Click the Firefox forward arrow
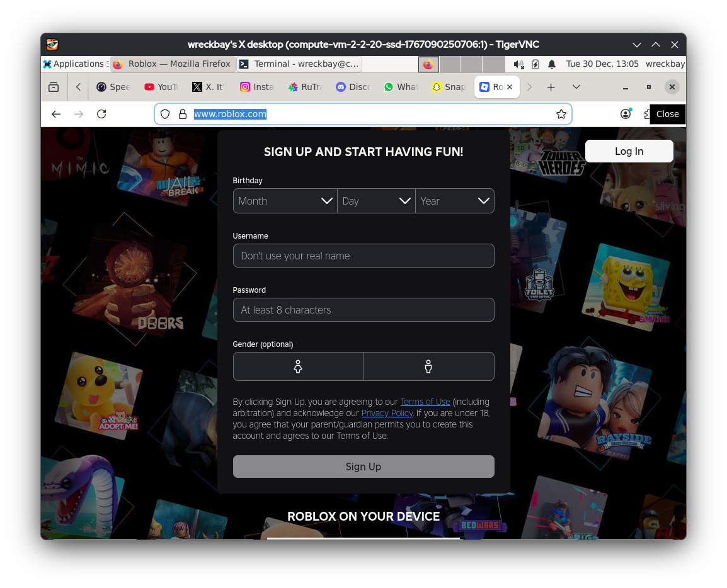Image resolution: width=727 pixels, height=588 pixels. pyautogui.click(x=79, y=114)
